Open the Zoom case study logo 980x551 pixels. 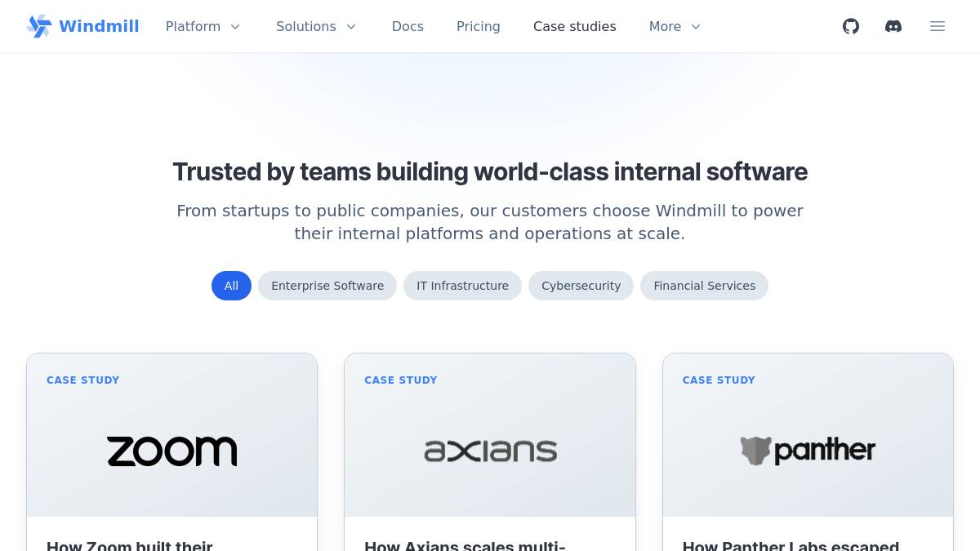point(171,451)
